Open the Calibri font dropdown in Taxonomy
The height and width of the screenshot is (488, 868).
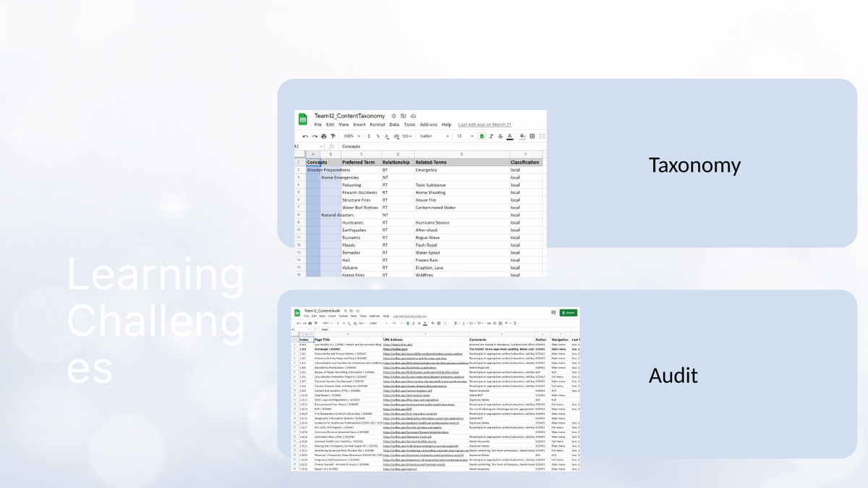(434, 136)
